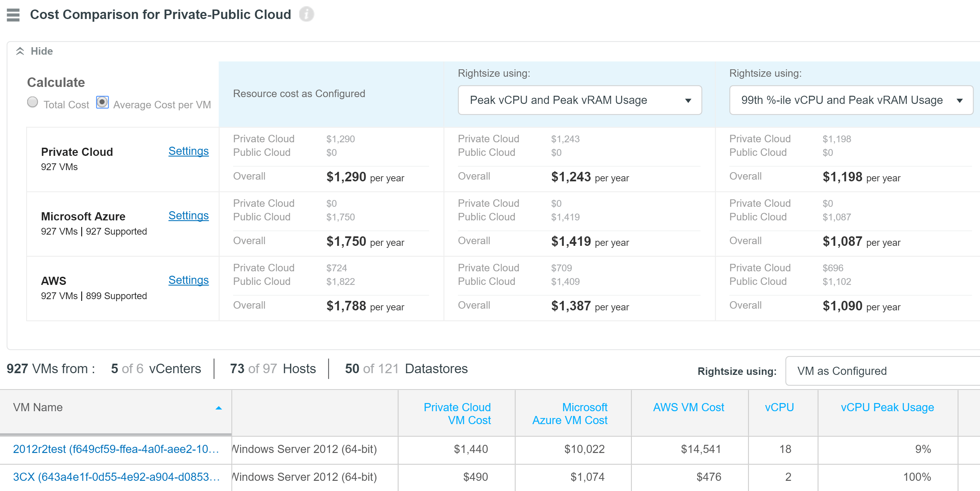This screenshot has height=491, width=980.
Task: Click the info icon next to Cost Comparison title
Action: click(307, 14)
